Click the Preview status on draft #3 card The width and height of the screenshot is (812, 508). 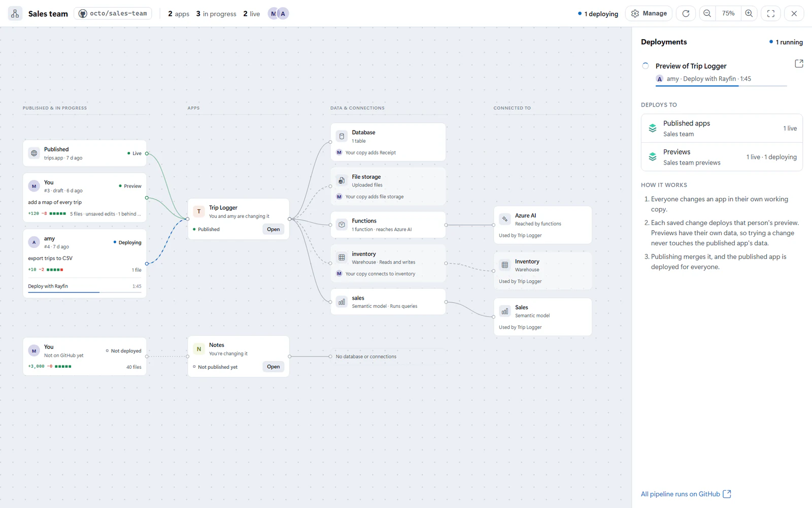click(x=130, y=186)
